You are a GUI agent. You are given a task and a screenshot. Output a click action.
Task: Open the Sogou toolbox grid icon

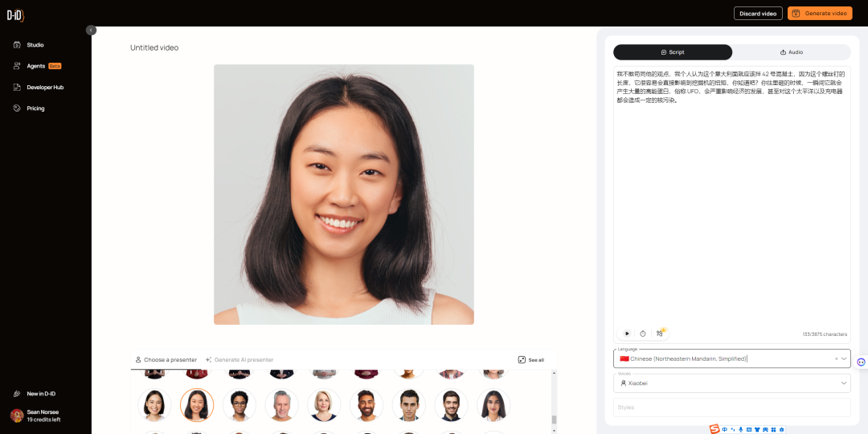(x=773, y=429)
